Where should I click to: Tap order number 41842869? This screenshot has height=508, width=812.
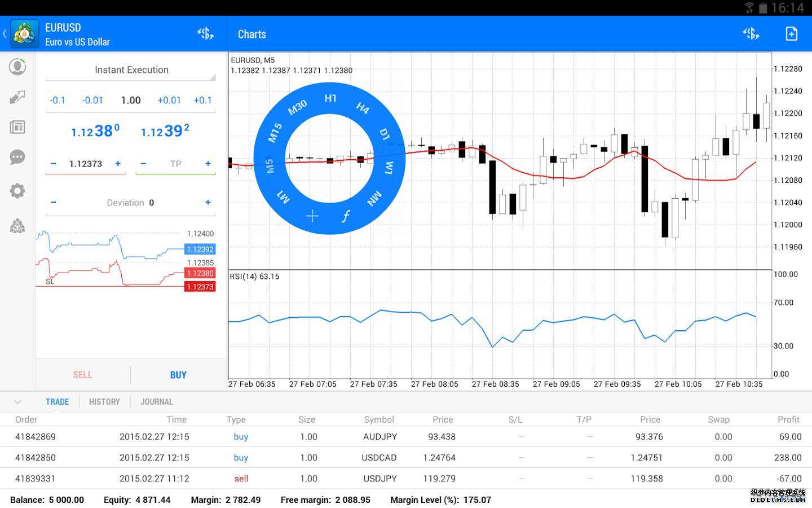coord(36,437)
